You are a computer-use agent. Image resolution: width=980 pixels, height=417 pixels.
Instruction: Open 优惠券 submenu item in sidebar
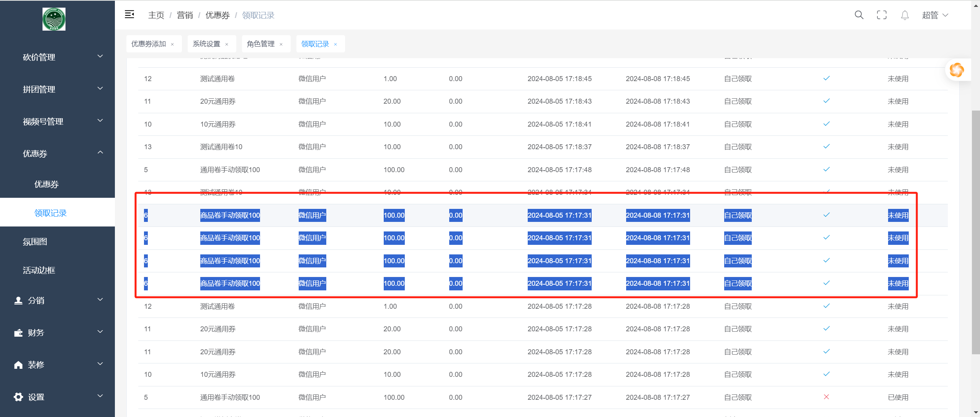(57, 184)
